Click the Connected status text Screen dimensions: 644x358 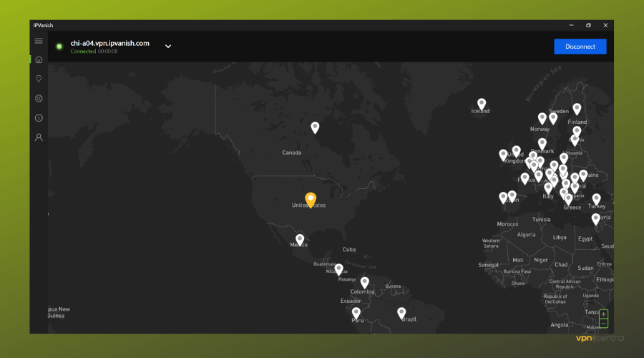82,52
